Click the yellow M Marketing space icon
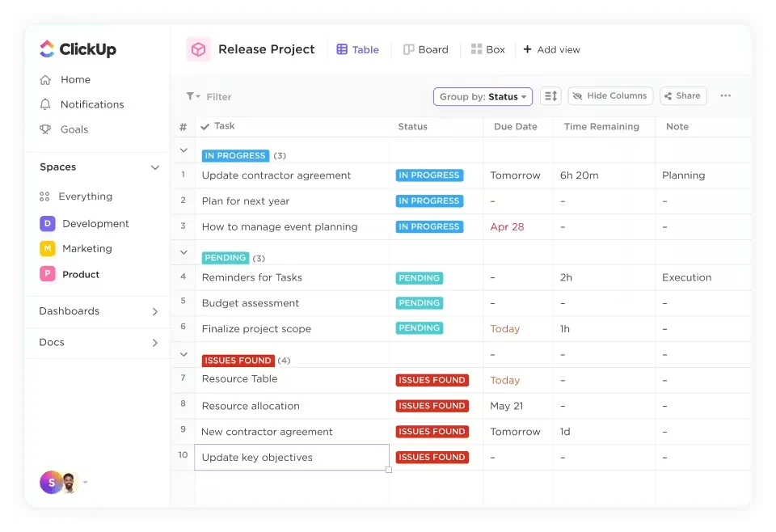 coord(48,248)
